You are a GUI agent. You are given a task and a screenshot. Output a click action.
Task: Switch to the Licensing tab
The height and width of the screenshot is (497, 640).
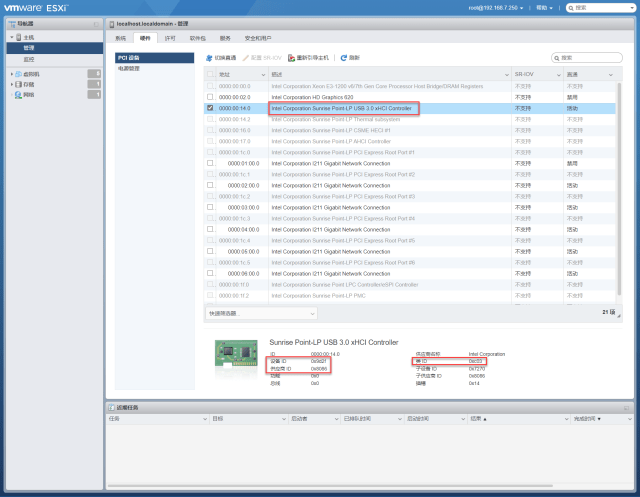point(170,38)
